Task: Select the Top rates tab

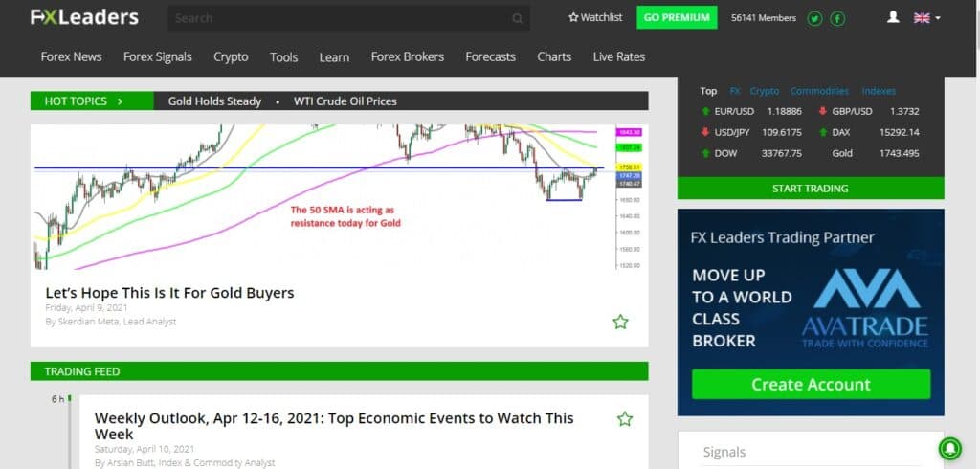Action: 708,91
